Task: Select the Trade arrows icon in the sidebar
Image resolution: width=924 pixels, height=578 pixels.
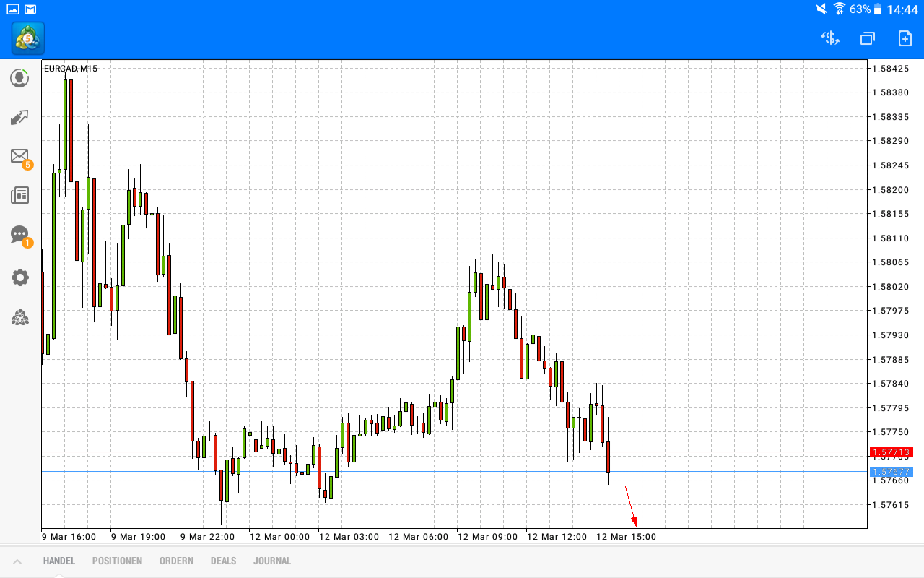Action: click(x=19, y=117)
